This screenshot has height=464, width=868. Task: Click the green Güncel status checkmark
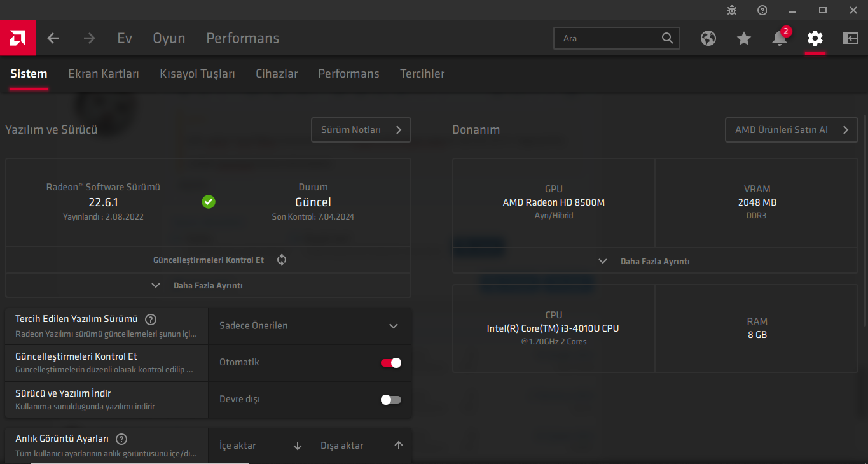[x=209, y=202]
